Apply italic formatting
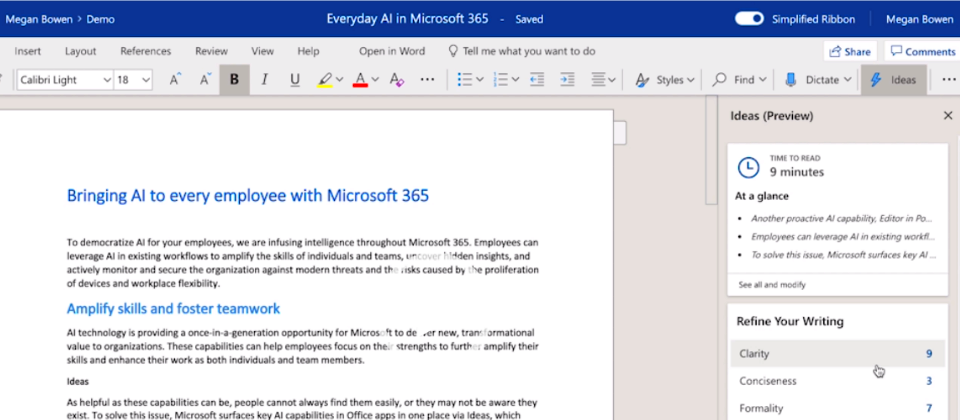Viewport: 960px width, 420px height. [265, 80]
